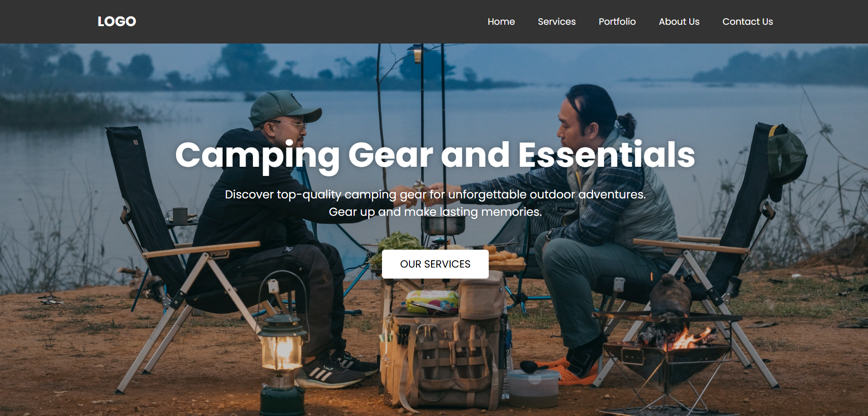This screenshot has height=416, width=868.
Task: Click the OUR SERVICES button
Action: [x=435, y=264]
